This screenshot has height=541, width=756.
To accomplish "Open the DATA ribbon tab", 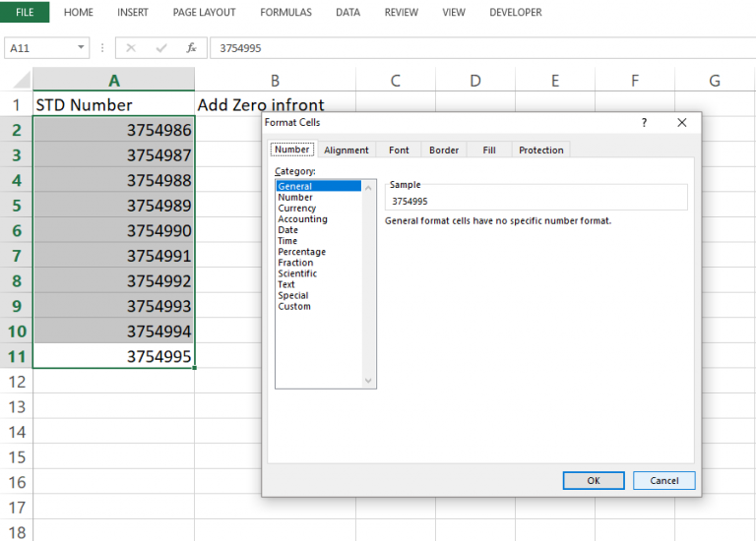I will 348,12.
